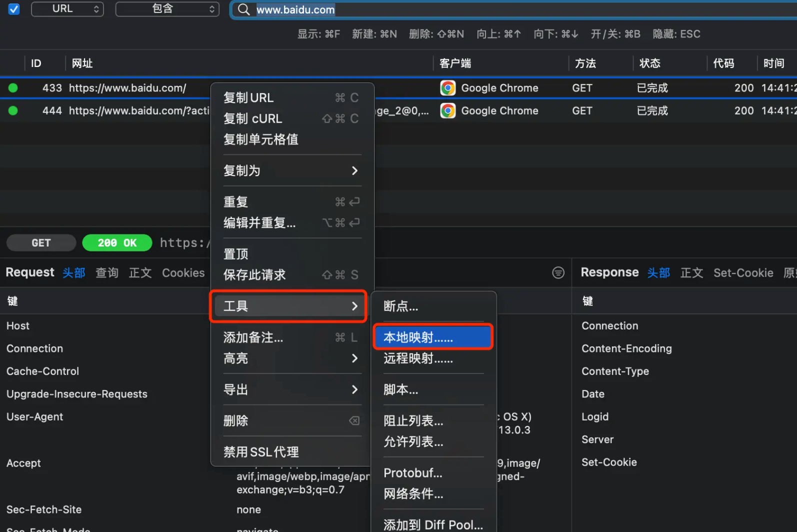Select 远程映射 menu entry
This screenshot has width=797, height=532.
point(433,358)
